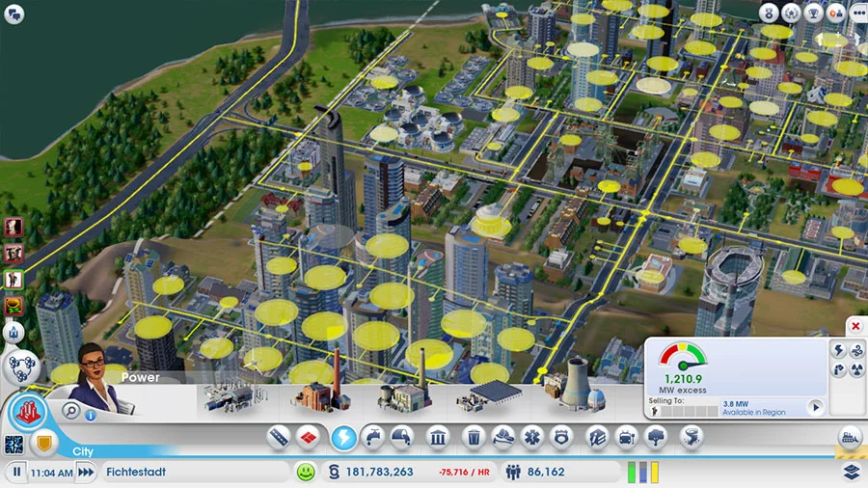Select the Power lightning category
Screen dimensions: 868x488
343,438
